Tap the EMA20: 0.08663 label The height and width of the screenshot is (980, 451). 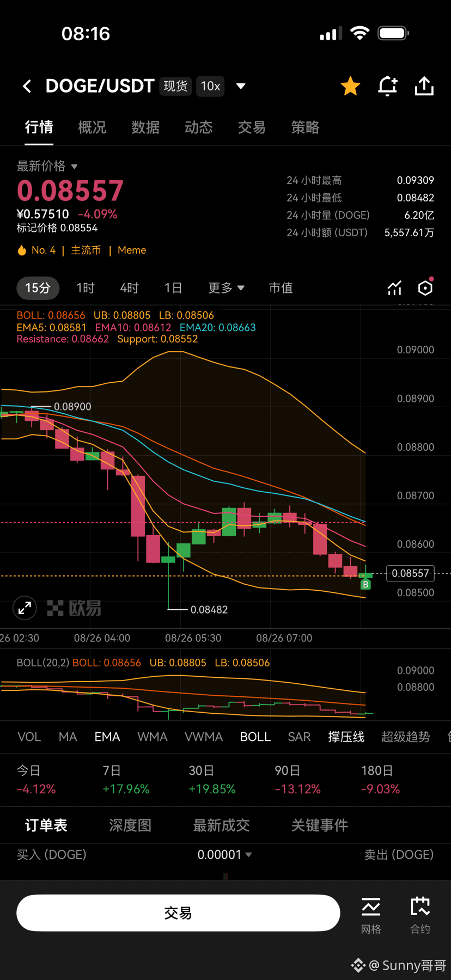tap(217, 328)
